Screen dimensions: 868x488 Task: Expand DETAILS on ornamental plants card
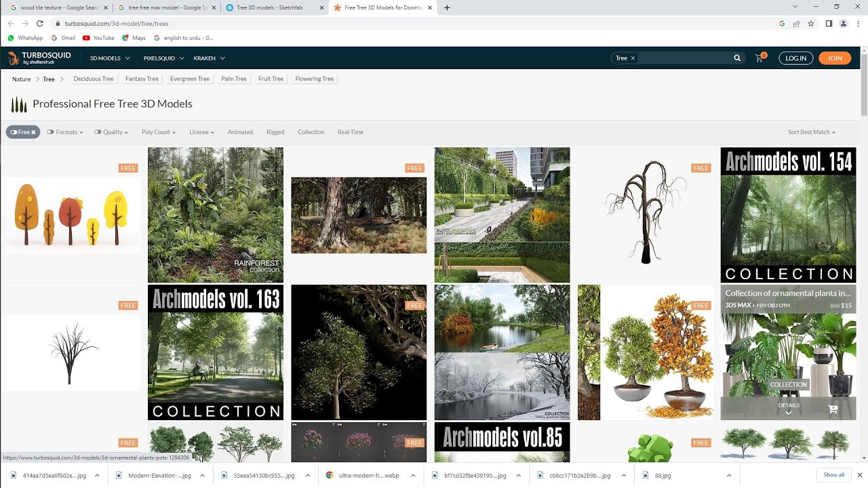click(x=789, y=409)
